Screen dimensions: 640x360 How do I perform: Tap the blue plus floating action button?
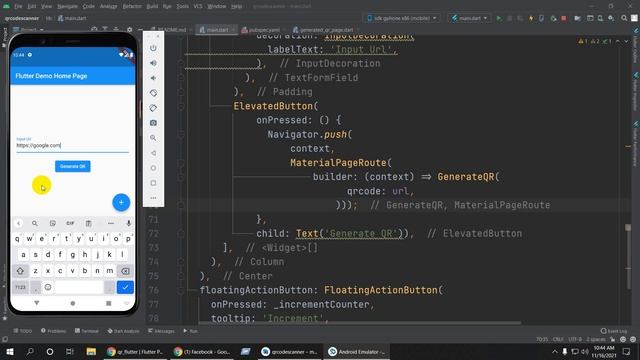click(x=121, y=202)
